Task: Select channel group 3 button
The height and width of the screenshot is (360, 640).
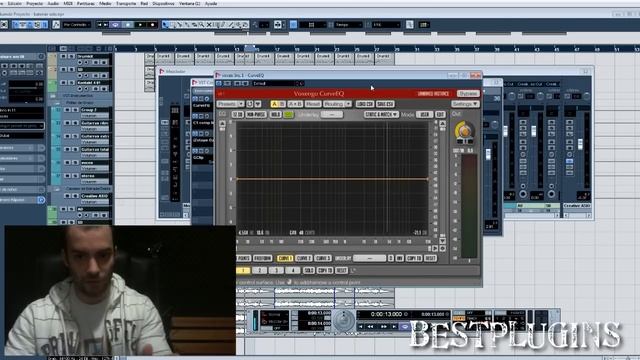Action: [x=276, y=270]
